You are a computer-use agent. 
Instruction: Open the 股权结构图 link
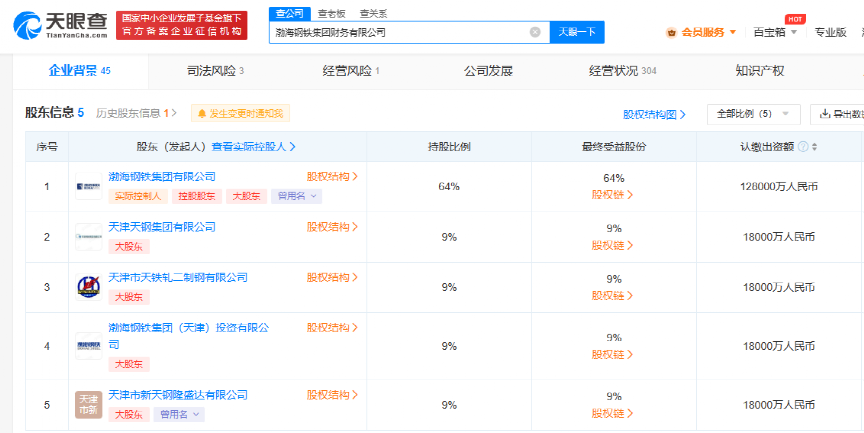(655, 114)
